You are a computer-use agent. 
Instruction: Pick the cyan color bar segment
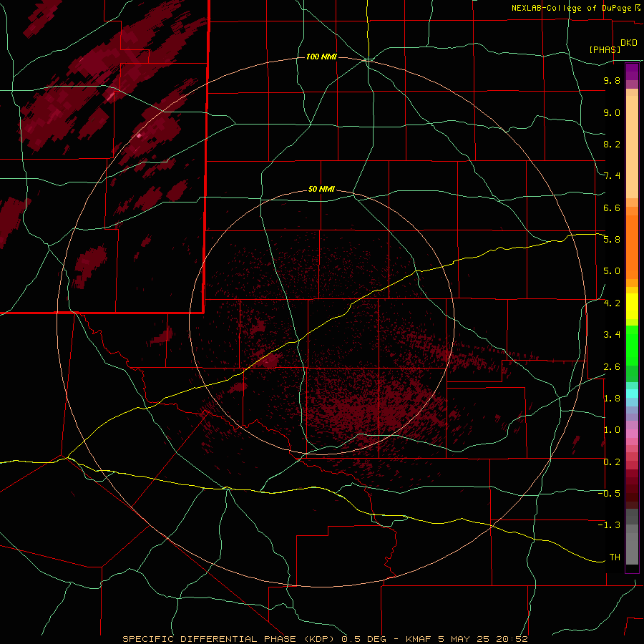tap(632, 394)
